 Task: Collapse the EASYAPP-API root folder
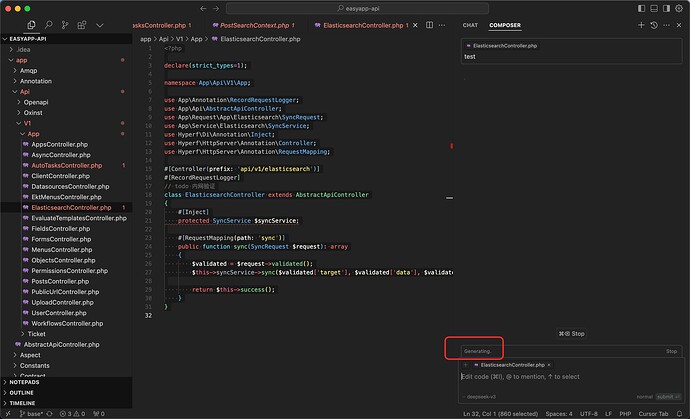tap(66, 39)
